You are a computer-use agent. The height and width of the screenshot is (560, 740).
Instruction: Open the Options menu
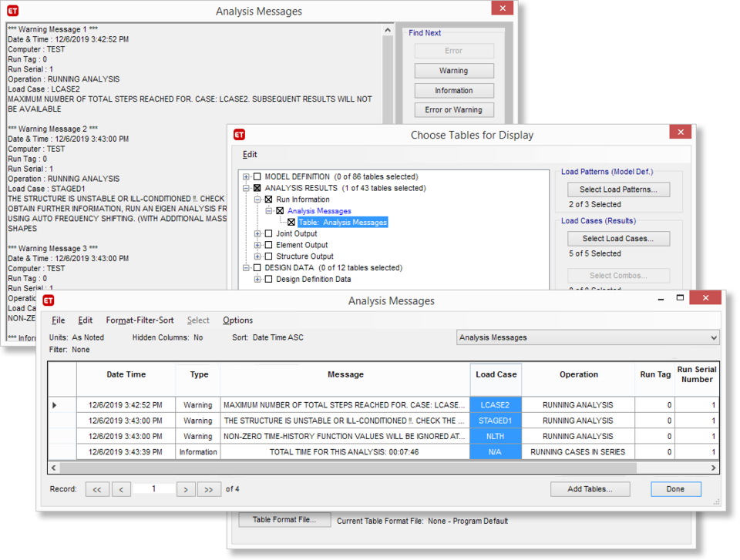coord(237,320)
